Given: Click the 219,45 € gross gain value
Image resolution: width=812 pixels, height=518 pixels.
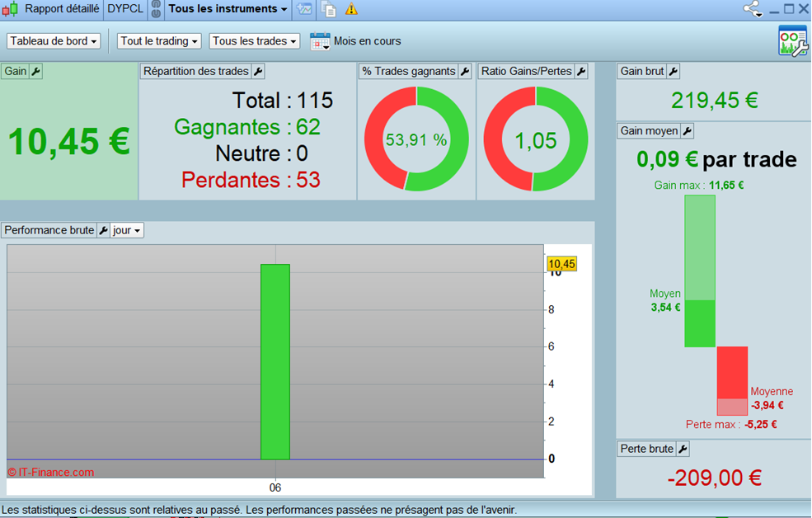Looking at the screenshot, I should coord(715,101).
